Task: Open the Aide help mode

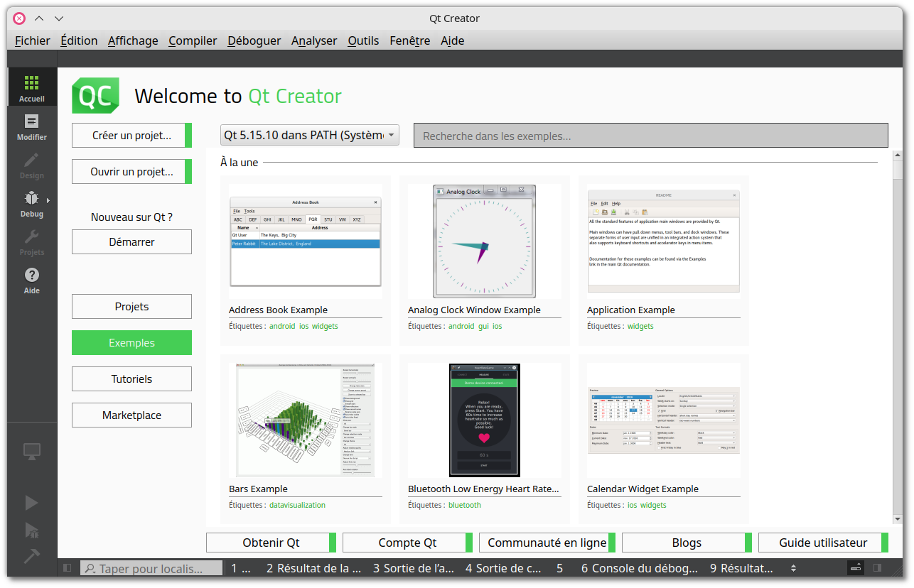Action: (32, 279)
